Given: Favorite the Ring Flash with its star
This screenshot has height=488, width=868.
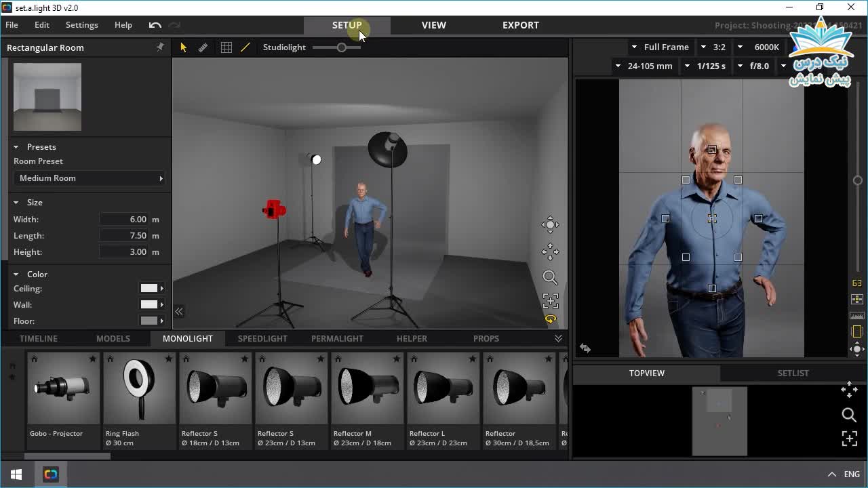Looking at the screenshot, I should coord(168,359).
